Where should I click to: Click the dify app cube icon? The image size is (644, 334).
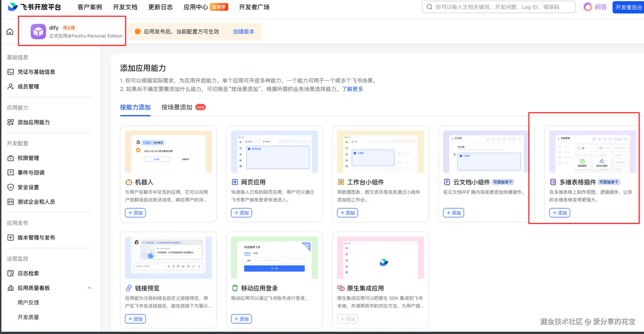(x=38, y=31)
